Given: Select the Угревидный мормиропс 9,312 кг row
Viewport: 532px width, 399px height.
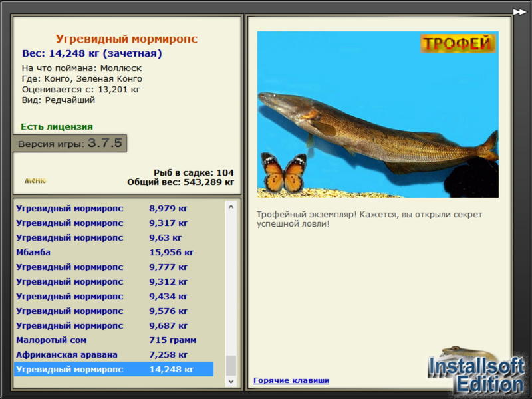Looking at the screenshot, I should (114, 281).
